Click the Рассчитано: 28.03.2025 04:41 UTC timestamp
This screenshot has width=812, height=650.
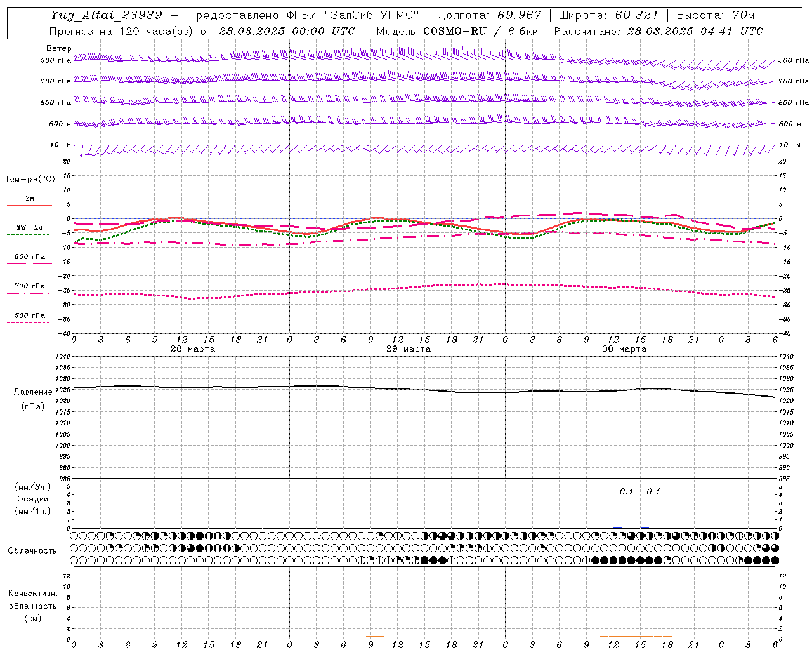click(658, 31)
